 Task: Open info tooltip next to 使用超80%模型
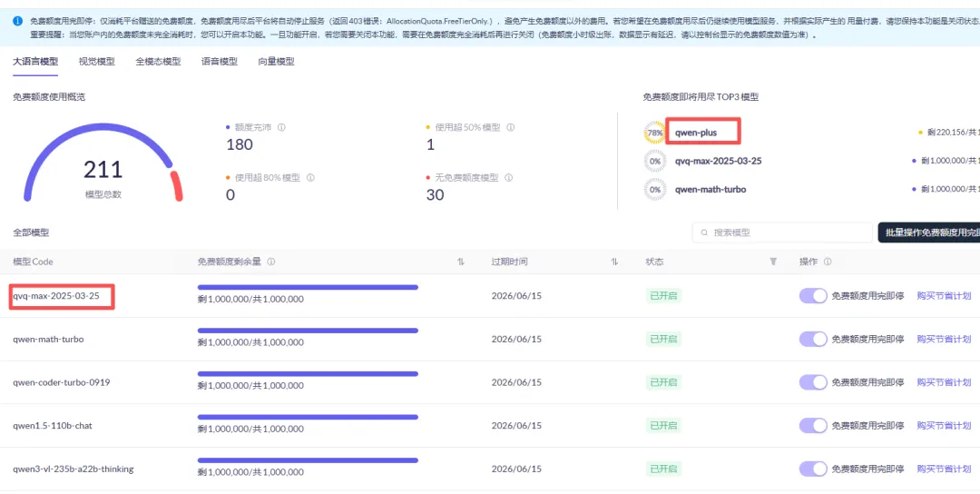click(x=310, y=178)
